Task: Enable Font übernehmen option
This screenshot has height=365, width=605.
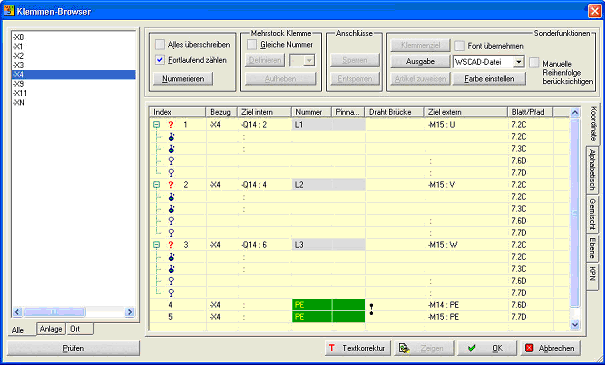Action: click(459, 46)
